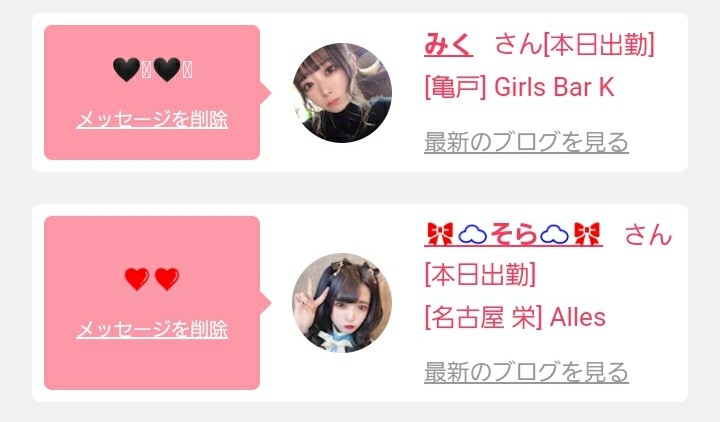Click [本日出勤] label under そら's name

(480, 275)
